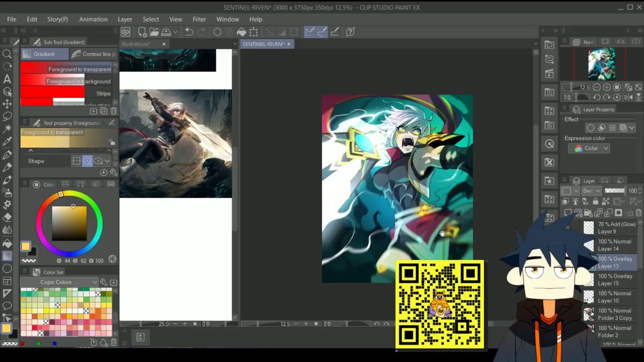
Task: Select the Lasso selection tool
Action: (x=7, y=117)
